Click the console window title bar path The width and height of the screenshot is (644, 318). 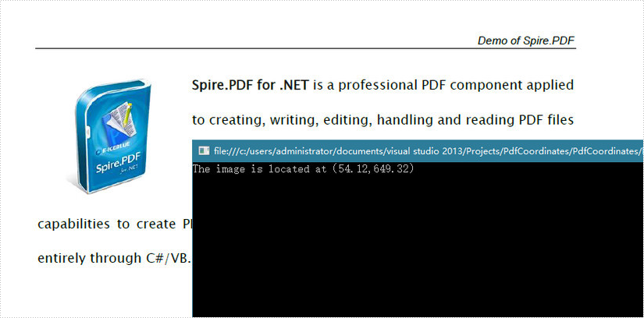click(429, 151)
